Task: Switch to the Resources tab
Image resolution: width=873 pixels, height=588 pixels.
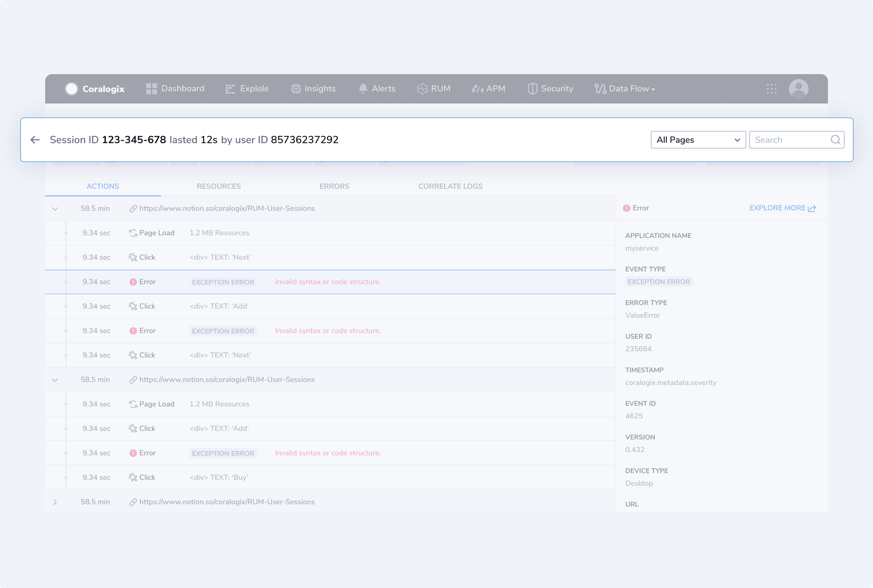Action: point(219,186)
